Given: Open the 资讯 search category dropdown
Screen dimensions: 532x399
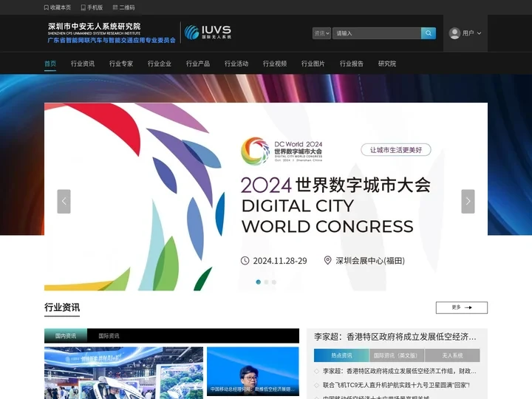Looking at the screenshot, I should pos(321,33).
